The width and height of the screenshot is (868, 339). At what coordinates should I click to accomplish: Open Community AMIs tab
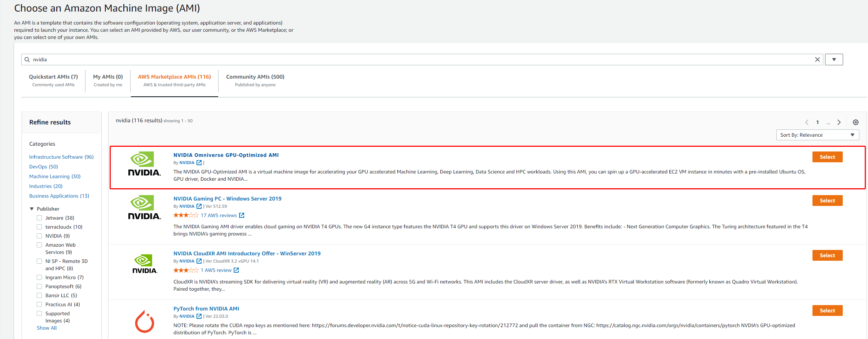(255, 80)
